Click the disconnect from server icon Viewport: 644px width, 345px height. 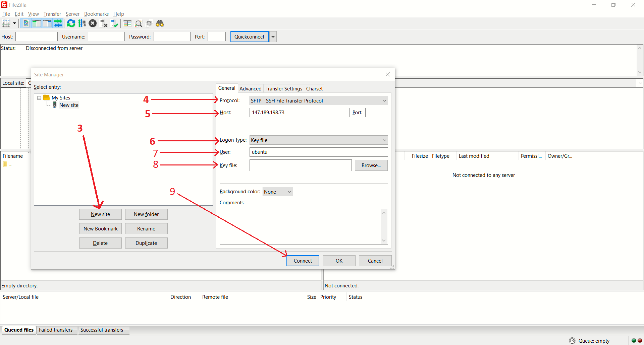(x=104, y=23)
